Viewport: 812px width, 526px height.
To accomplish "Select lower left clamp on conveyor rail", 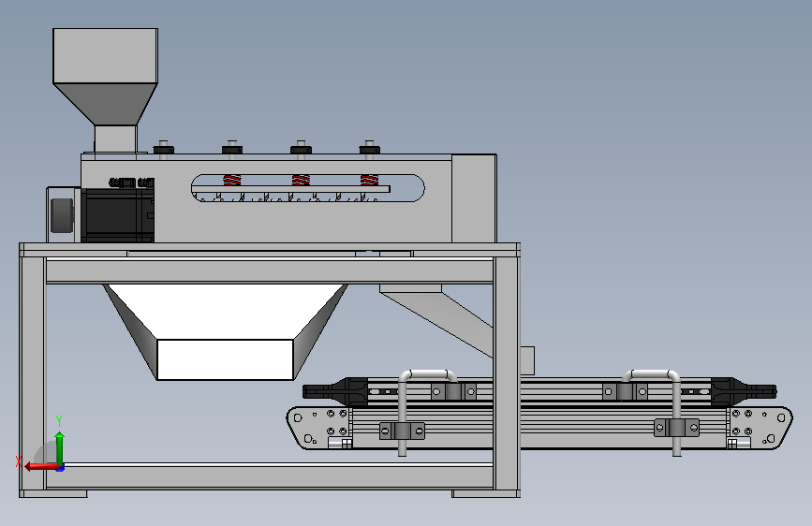I will click(x=402, y=431).
